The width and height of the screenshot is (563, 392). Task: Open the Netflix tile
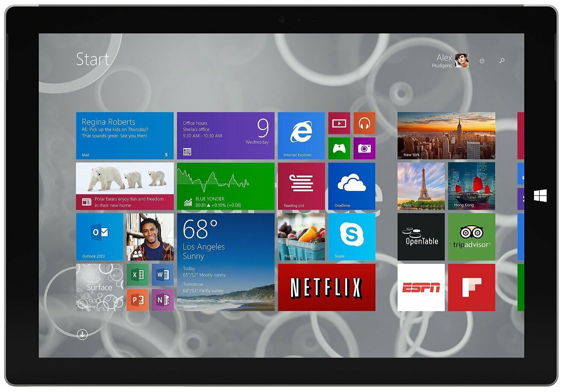click(327, 287)
